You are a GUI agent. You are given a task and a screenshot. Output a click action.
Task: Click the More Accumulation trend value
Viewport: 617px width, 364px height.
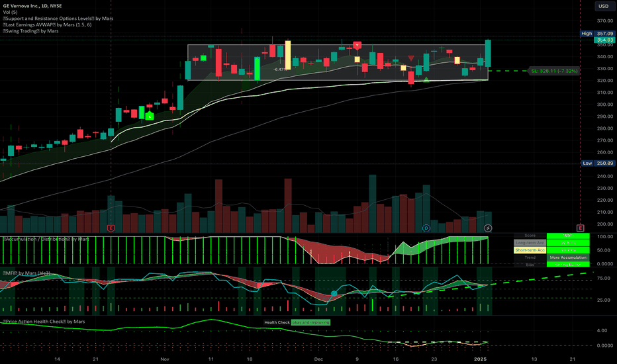pyautogui.click(x=568, y=257)
